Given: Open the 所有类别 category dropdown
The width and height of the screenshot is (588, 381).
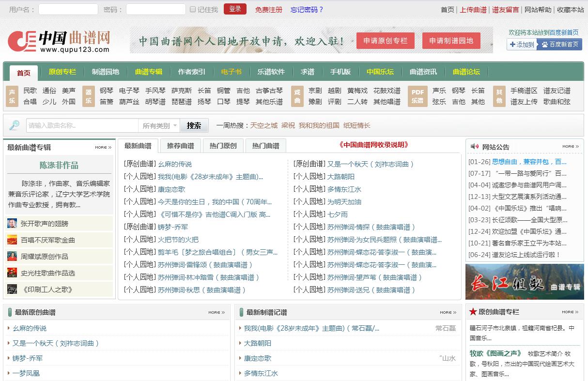Looking at the screenshot, I should click(159, 125).
